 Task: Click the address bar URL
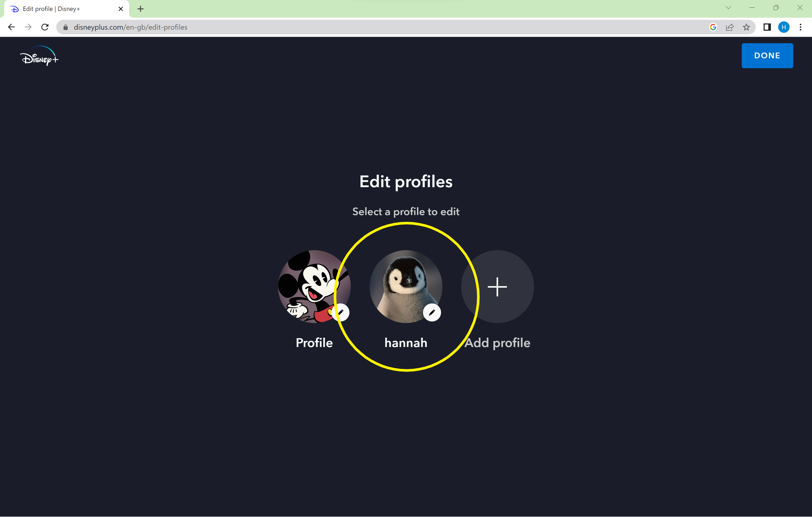tap(130, 27)
